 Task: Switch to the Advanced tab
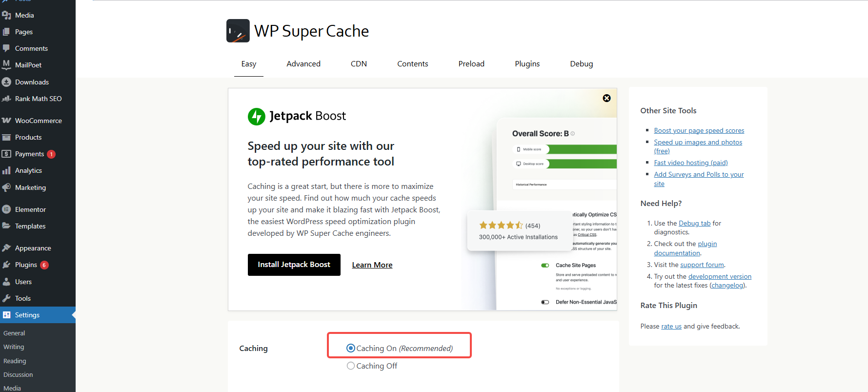[303, 63]
